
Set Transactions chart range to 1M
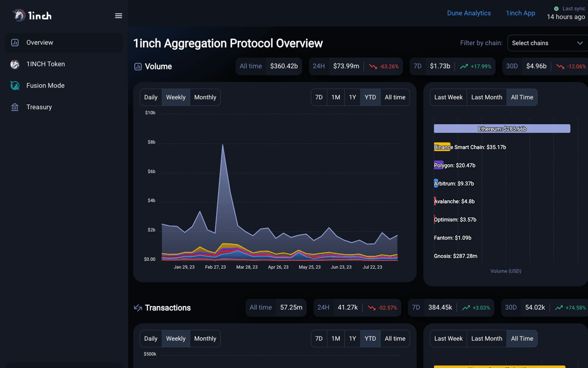click(x=336, y=339)
